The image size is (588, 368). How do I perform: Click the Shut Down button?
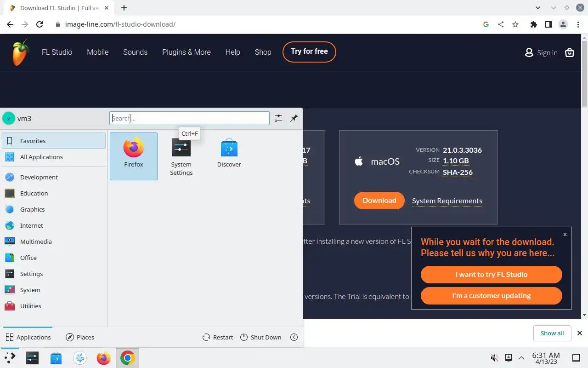[260, 337]
